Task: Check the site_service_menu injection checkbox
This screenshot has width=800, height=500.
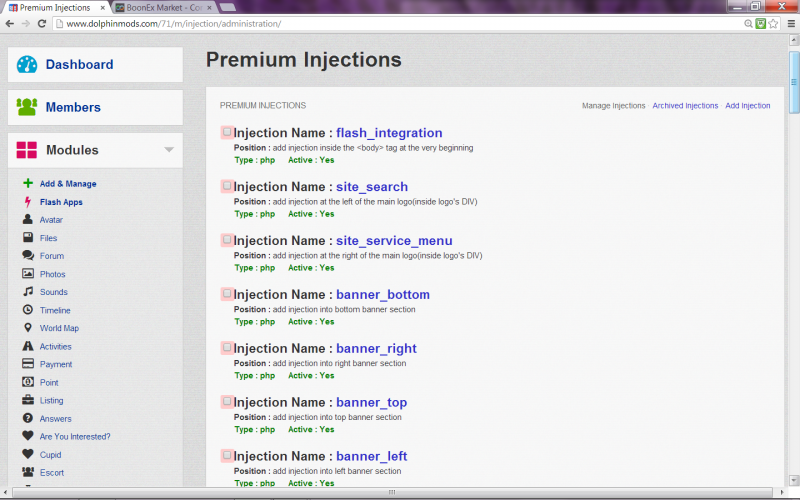Action: coord(227,240)
